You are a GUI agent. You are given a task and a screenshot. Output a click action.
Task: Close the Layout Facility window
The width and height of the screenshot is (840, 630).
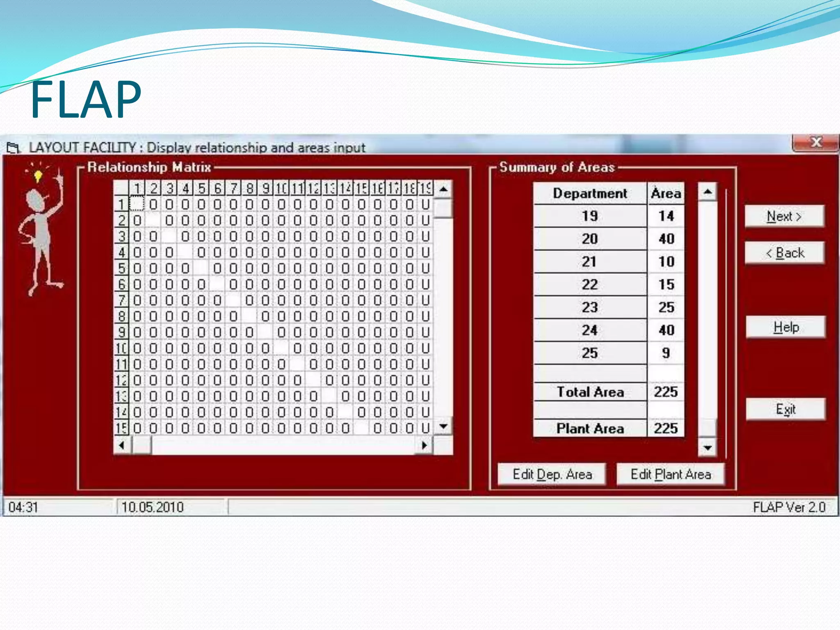pyautogui.click(x=815, y=143)
